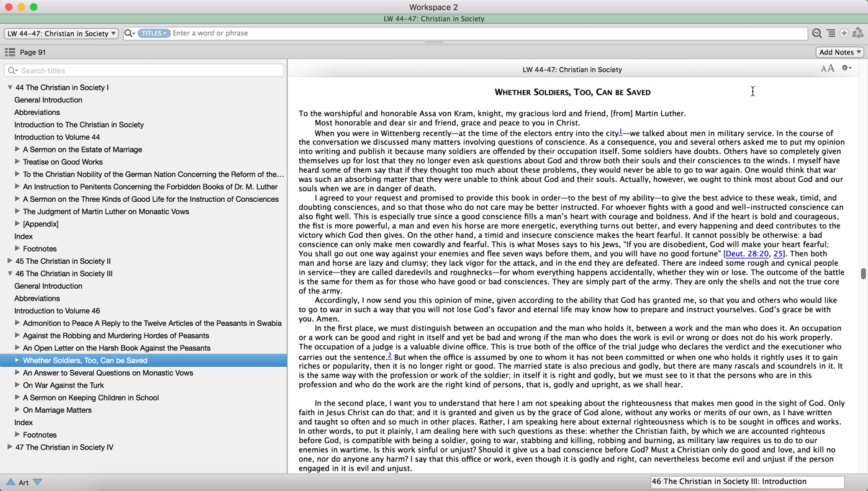Image resolution: width=868 pixels, height=491 pixels.
Task: Open the display settings gear menu
Action: (846, 68)
